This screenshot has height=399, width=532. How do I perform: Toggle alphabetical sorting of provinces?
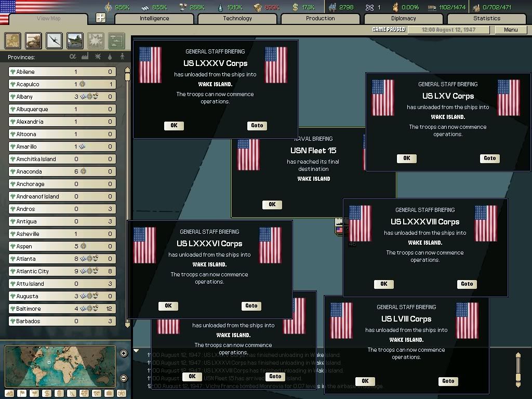[72, 56]
